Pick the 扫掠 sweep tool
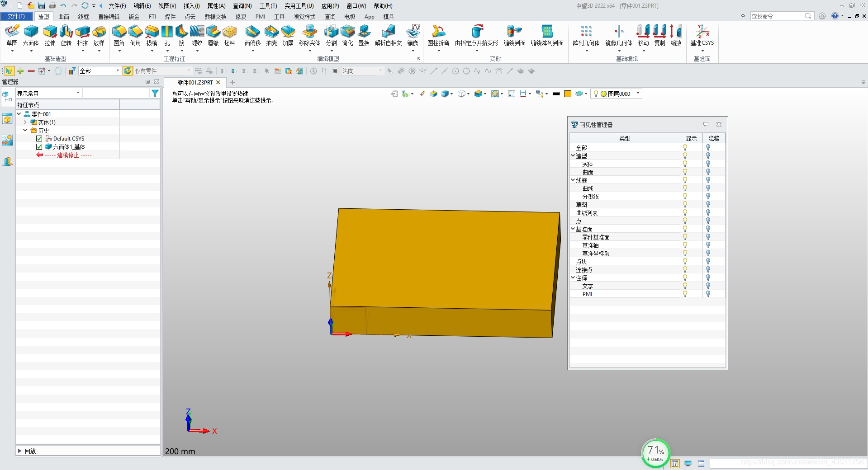The width and height of the screenshot is (868, 470). 82,36
